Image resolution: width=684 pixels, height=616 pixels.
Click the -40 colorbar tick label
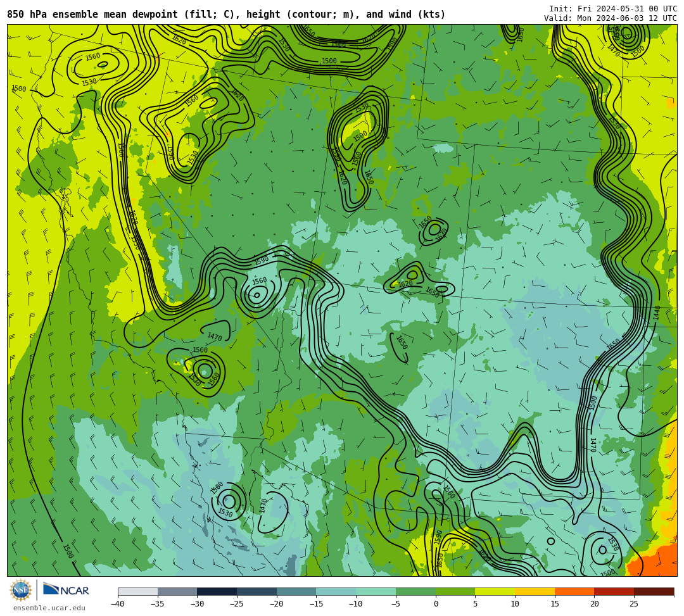(x=117, y=604)
